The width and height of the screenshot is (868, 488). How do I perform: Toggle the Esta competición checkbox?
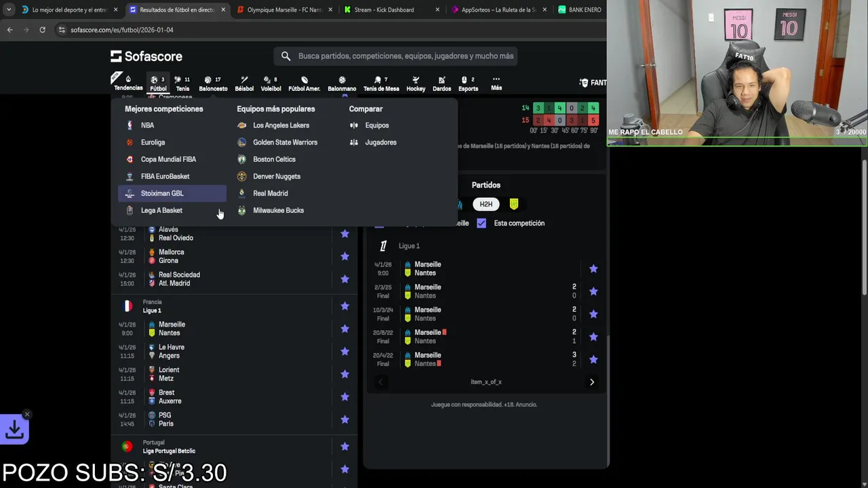[x=481, y=223]
